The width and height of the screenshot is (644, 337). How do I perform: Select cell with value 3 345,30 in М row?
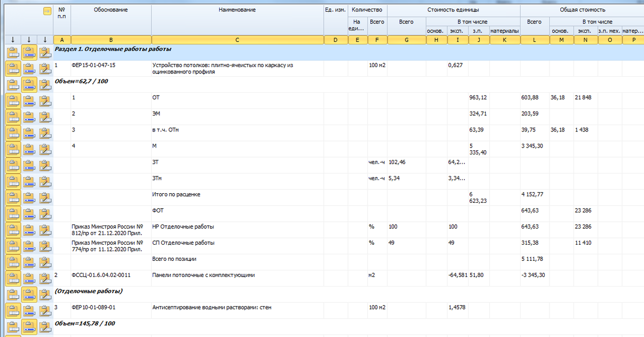tap(535, 149)
